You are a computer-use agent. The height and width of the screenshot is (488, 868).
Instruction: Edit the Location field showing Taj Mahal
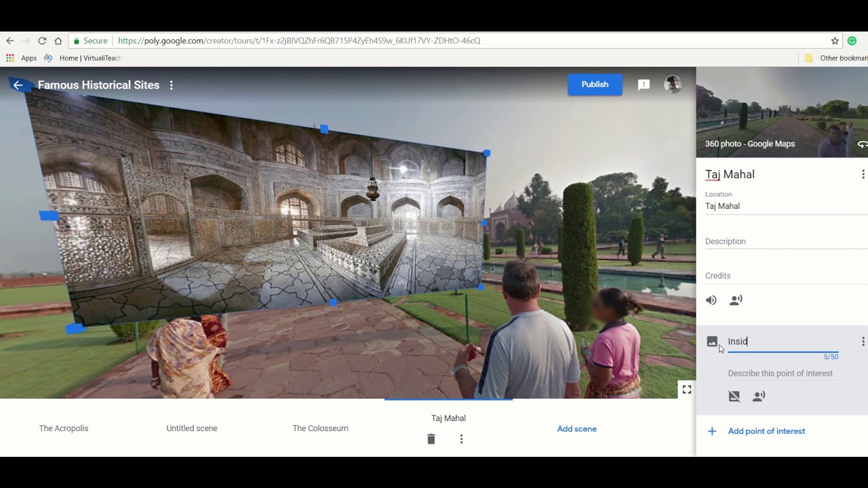click(x=787, y=206)
